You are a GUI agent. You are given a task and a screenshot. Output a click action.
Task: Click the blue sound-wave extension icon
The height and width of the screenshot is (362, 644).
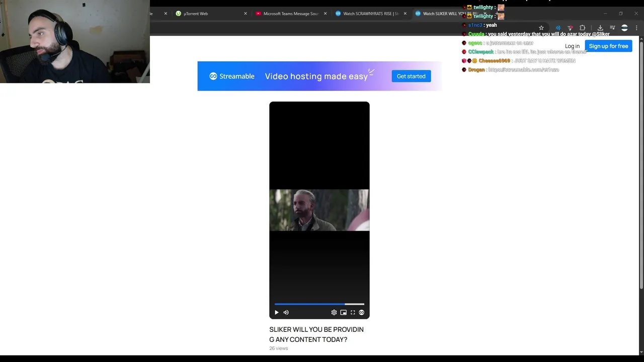pos(557,28)
